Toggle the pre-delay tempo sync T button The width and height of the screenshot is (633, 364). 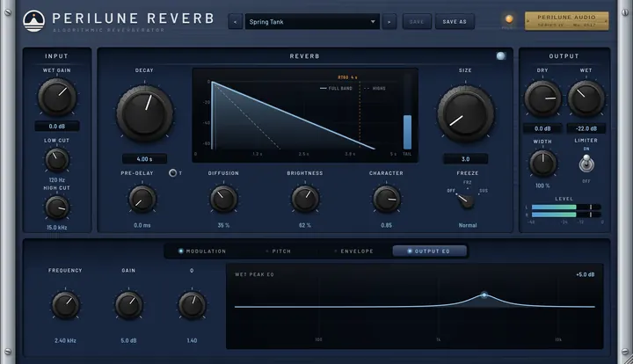point(173,173)
